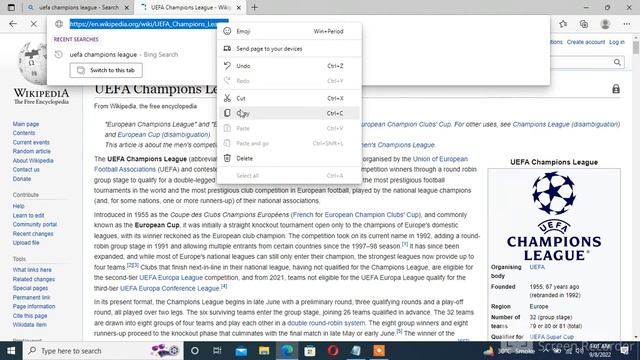Click the browser back arrow

click(x=13, y=24)
